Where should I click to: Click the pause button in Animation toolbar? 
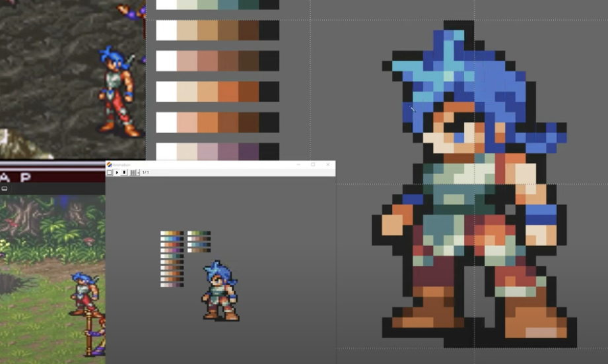[124, 172]
